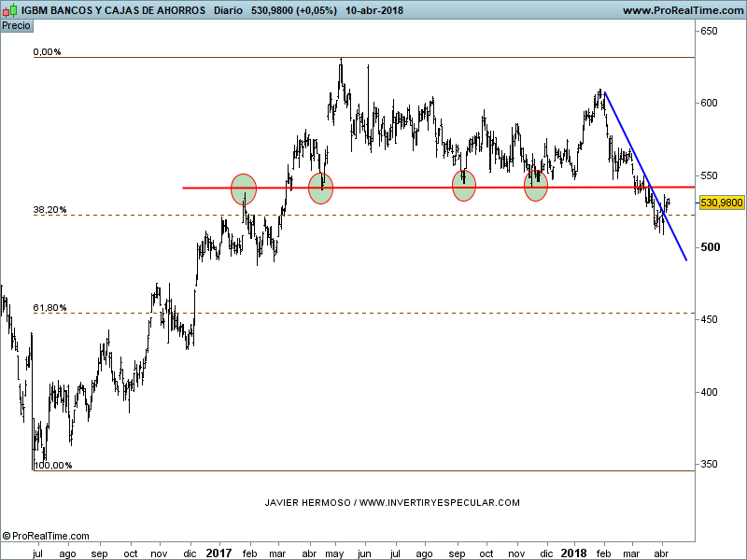Click the 530,9800 current price label
747x560 pixels.
tap(720, 203)
